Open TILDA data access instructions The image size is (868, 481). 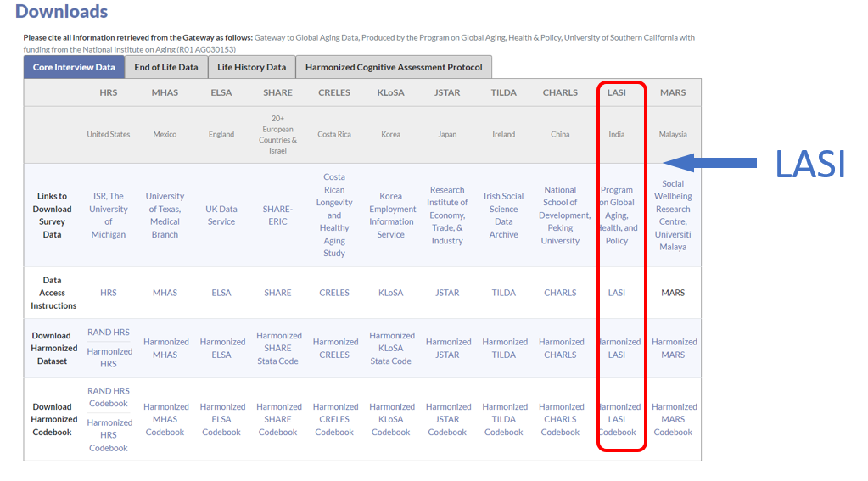click(504, 293)
